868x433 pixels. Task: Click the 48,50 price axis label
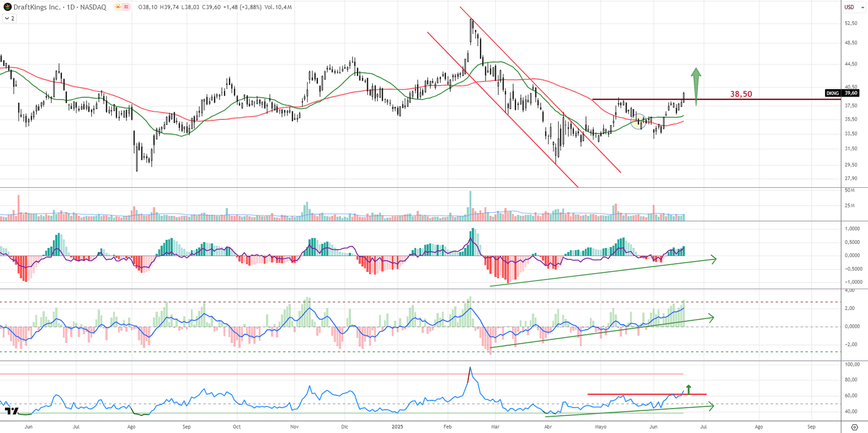[x=851, y=43]
